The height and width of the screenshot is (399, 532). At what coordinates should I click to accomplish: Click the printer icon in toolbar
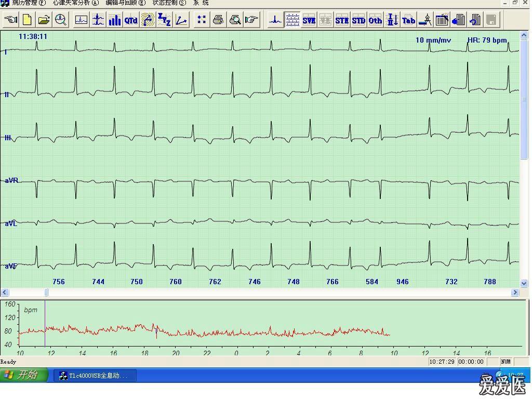[x=218, y=20]
